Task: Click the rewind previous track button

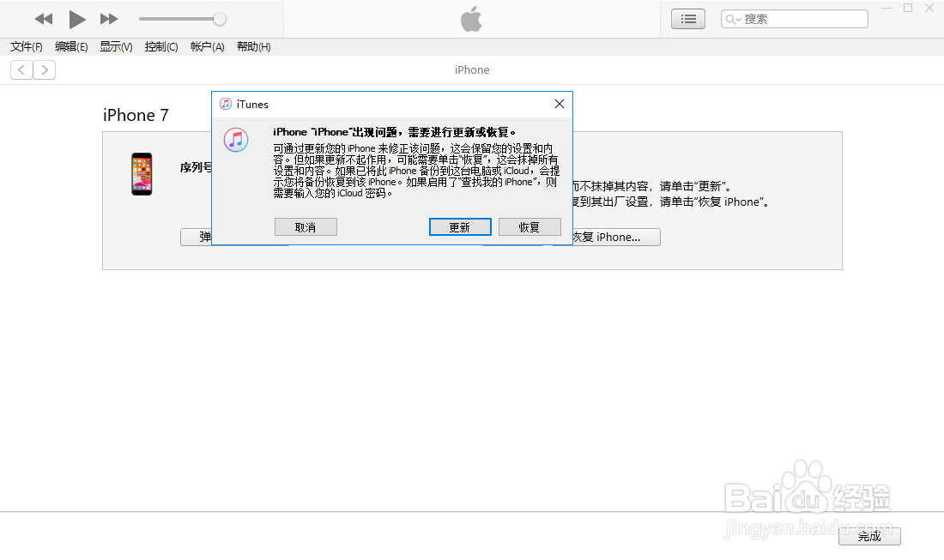Action: (x=44, y=19)
